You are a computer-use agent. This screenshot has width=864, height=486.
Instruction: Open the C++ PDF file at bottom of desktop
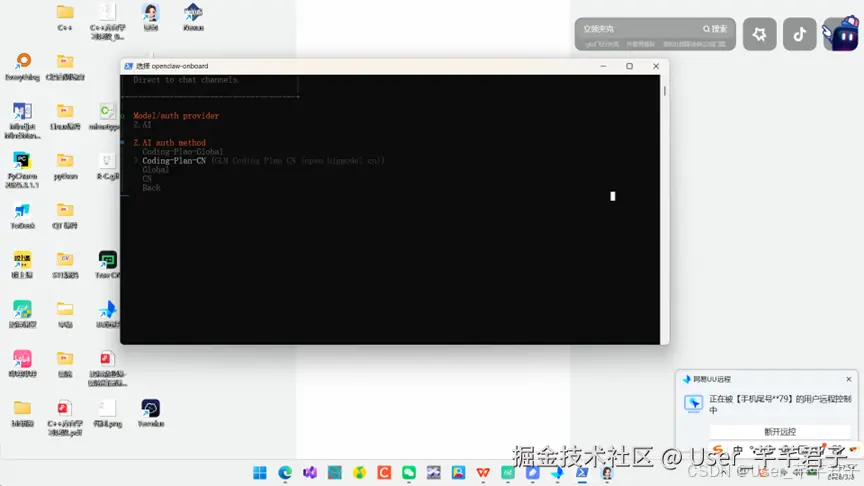point(64,418)
